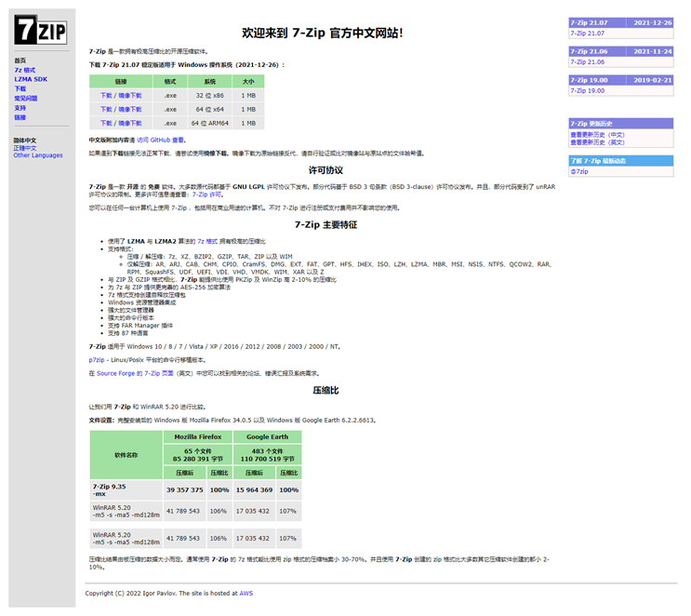Download the 32 位 x86 .exe installer

[x=106, y=95]
